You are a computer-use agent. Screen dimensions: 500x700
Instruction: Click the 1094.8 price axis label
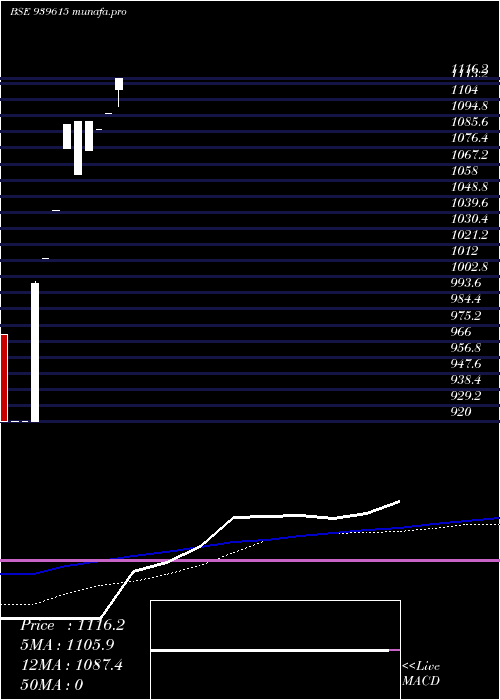469,106
